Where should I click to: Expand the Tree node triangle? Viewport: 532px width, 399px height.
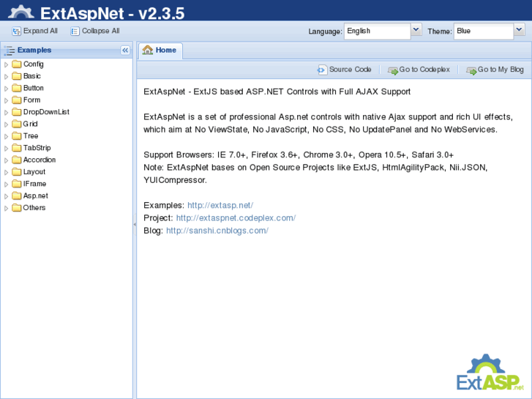[6, 136]
